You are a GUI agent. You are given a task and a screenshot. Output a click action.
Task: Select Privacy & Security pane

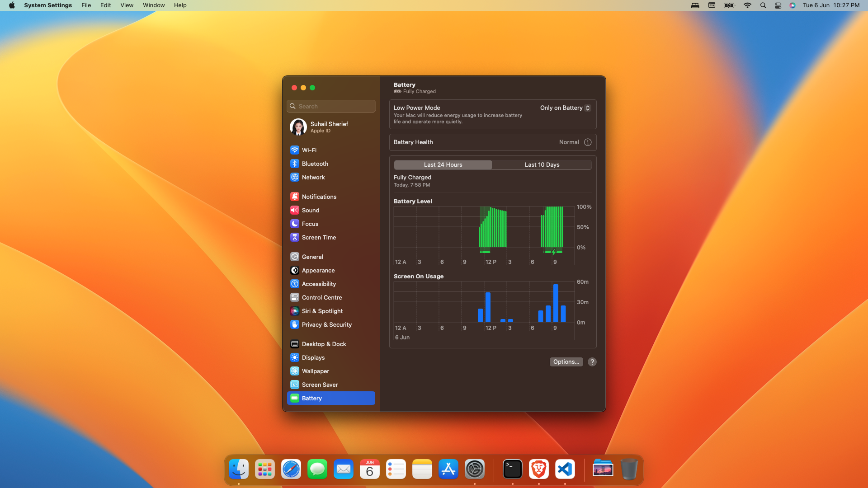(326, 324)
